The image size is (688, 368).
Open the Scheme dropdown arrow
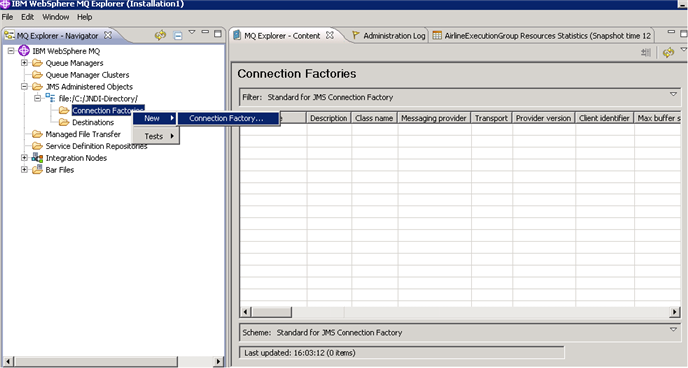coord(674,329)
